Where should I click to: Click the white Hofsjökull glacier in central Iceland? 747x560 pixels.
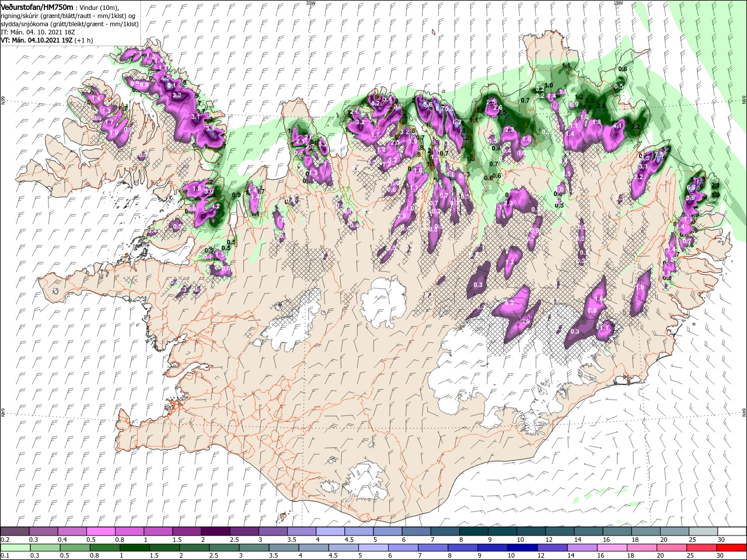(x=383, y=302)
